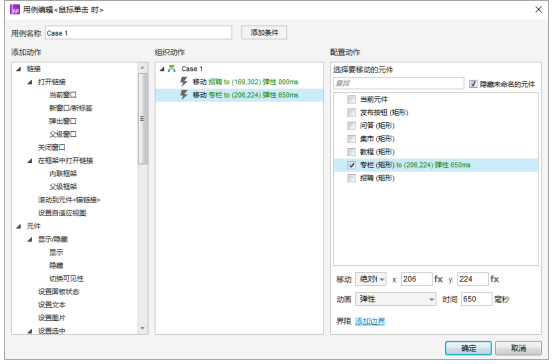Select the 显示 action
Image resolution: width=553 pixels, height=364 pixels.
(56, 252)
